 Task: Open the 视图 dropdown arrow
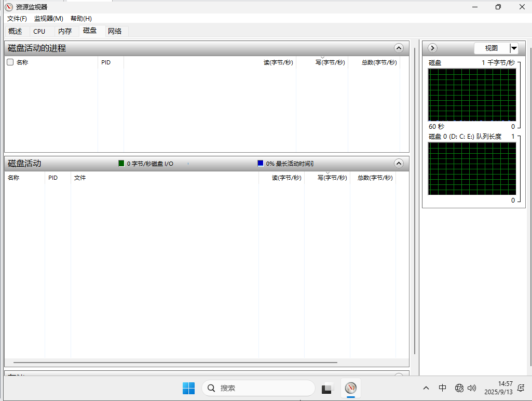point(514,48)
